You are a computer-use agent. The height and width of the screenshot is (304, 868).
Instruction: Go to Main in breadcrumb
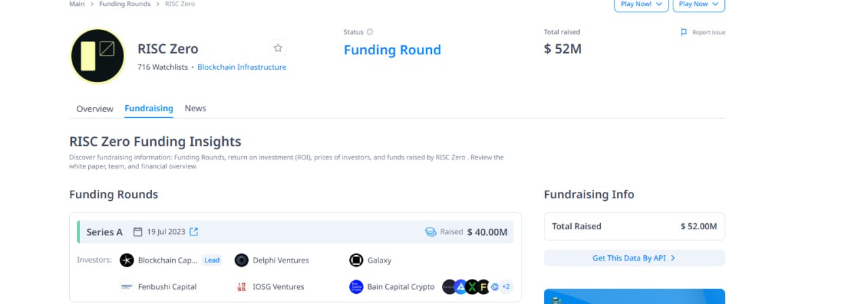point(77,4)
